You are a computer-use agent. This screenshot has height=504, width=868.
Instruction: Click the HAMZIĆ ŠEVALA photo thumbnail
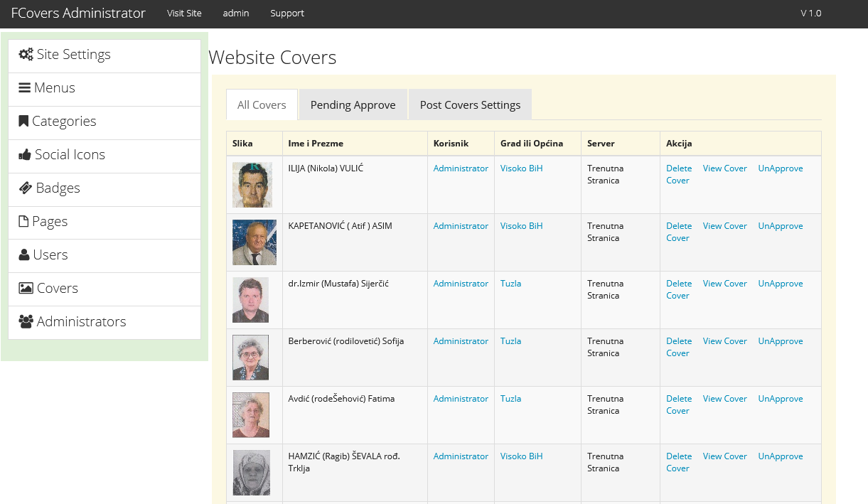point(251,473)
